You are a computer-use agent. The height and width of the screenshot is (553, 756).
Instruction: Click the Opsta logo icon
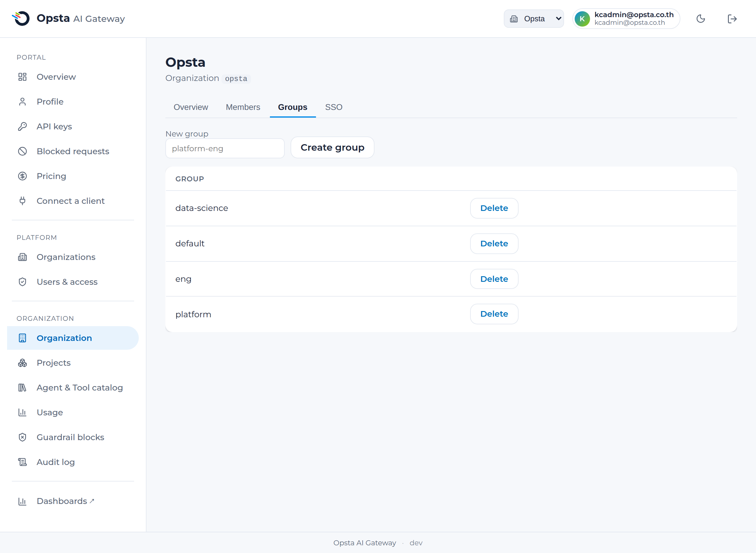tap(21, 18)
